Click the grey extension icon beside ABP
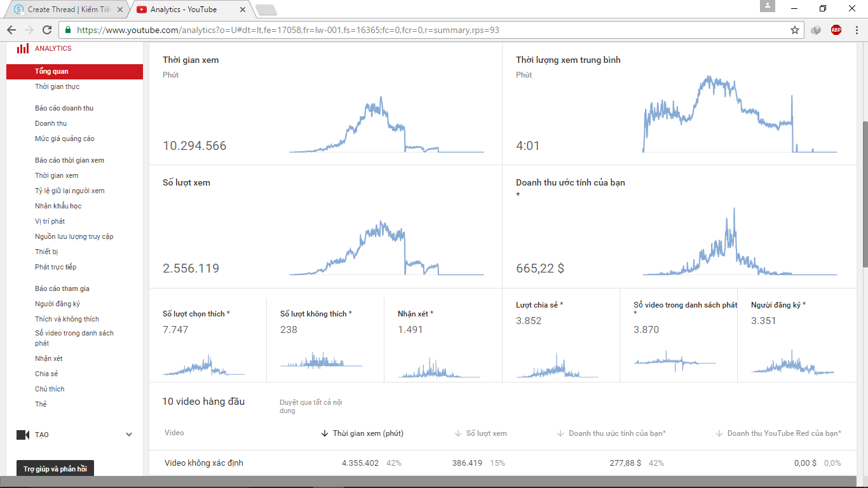 [817, 30]
